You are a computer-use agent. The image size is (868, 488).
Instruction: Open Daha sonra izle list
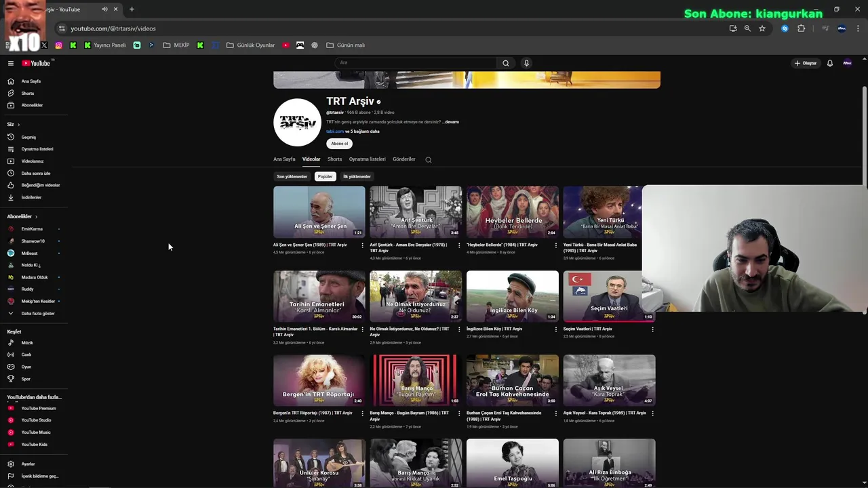click(34, 173)
